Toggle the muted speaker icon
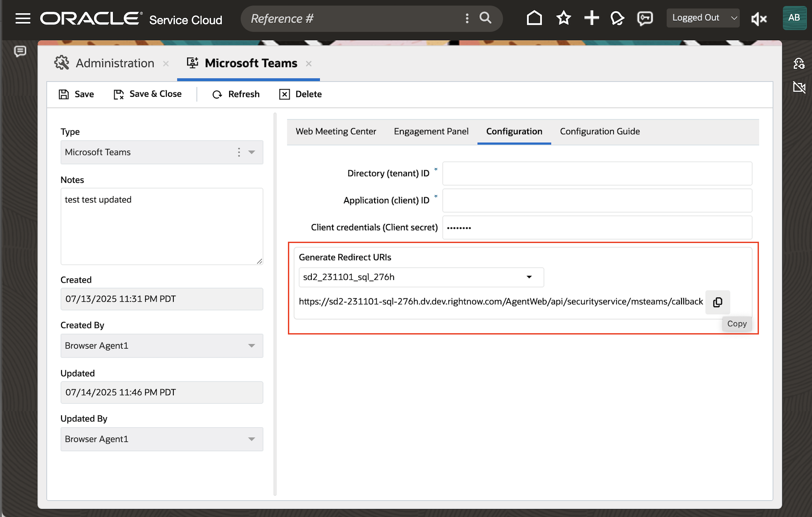Screen dimensions: 812x517 (x=759, y=19)
